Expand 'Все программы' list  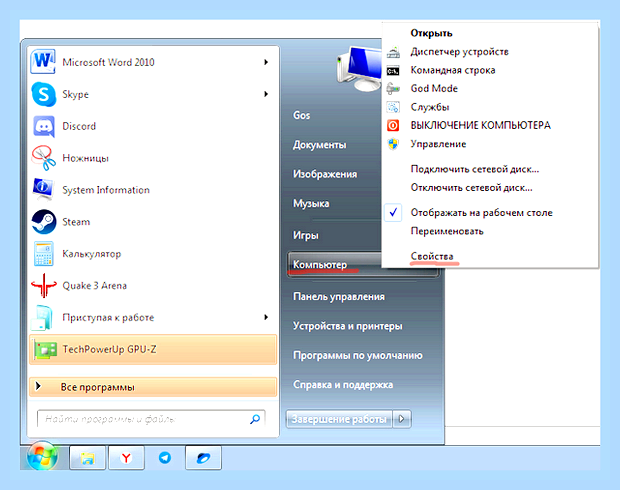pos(153,387)
